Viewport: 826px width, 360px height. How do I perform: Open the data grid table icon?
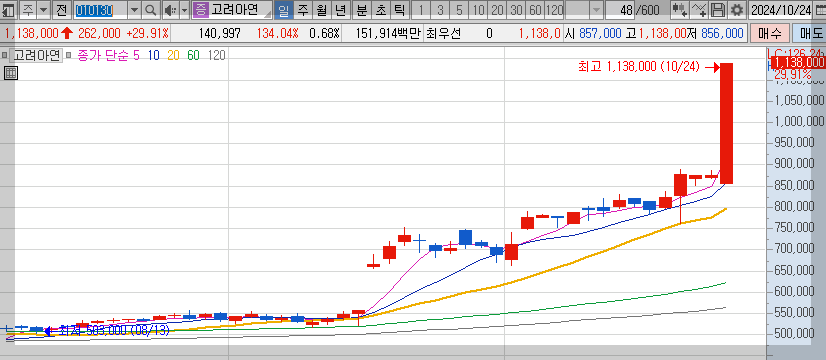[x=11, y=73]
